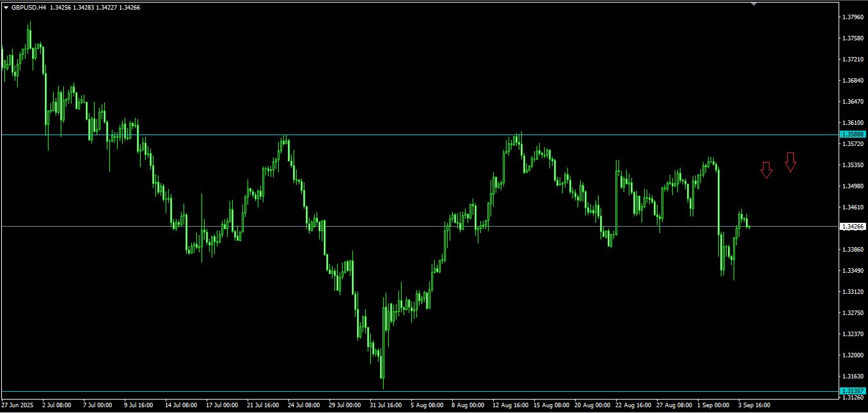Click the 1.33490 price scale value
Viewport: 868px width, 413px height.
pos(855,271)
